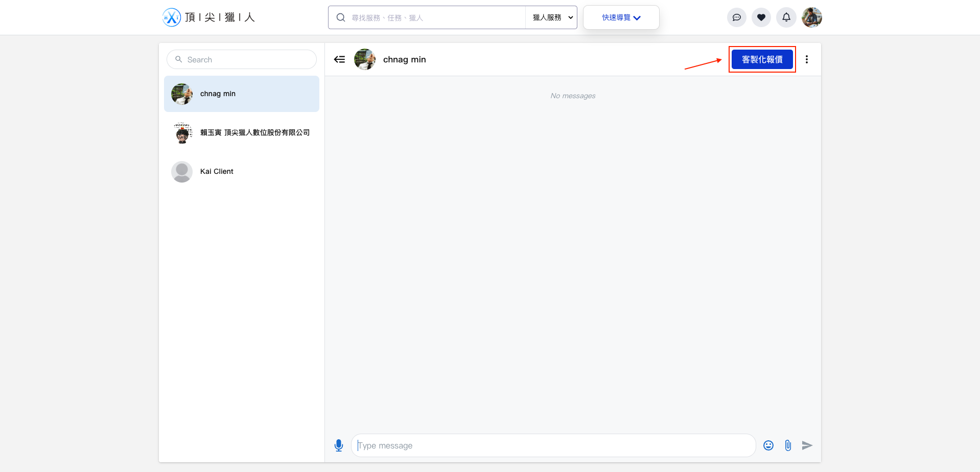This screenshot has height=472, width=980.
Task: Click the microphone voice message icon
Action: coord(338,445)
